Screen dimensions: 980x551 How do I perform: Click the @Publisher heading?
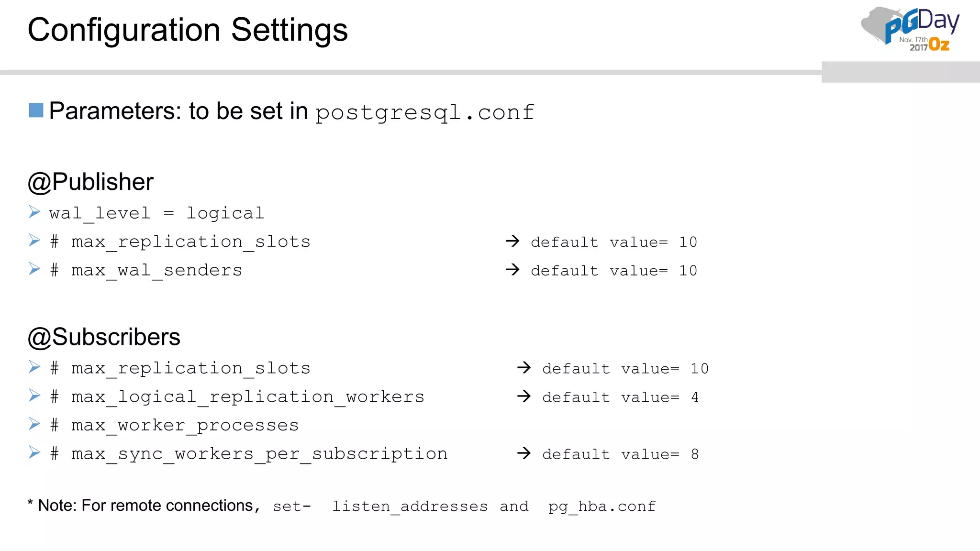(90, 182)
